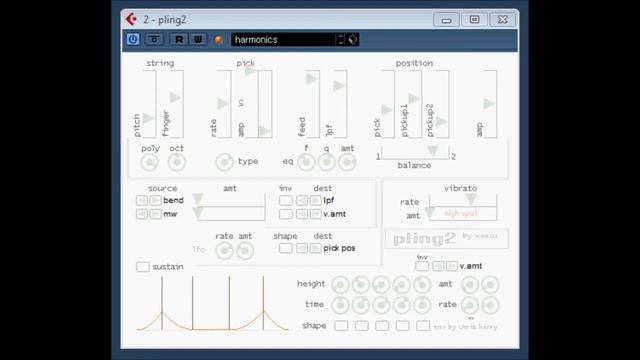Click the first envelope time knob
The width and height of the screenshot is (640, 360).
pos(340,305)
